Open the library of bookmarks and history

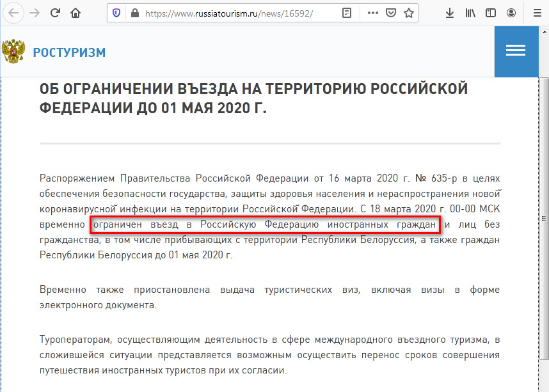470,13
